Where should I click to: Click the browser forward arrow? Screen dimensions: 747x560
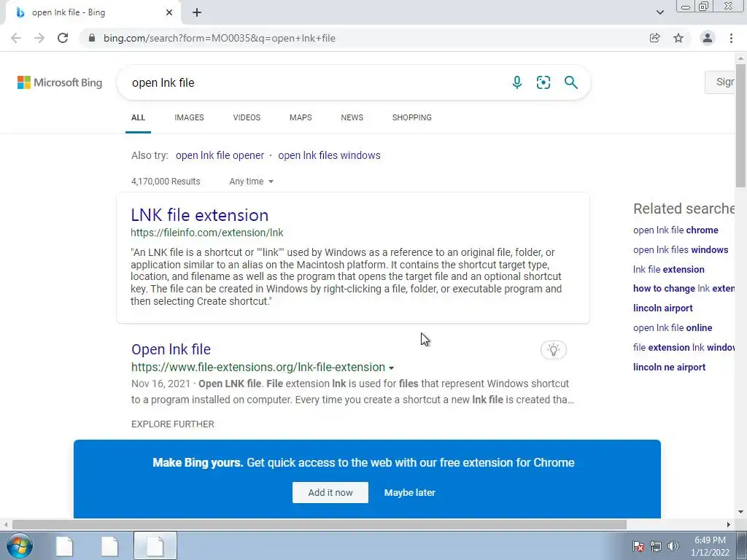pos(39,38)
